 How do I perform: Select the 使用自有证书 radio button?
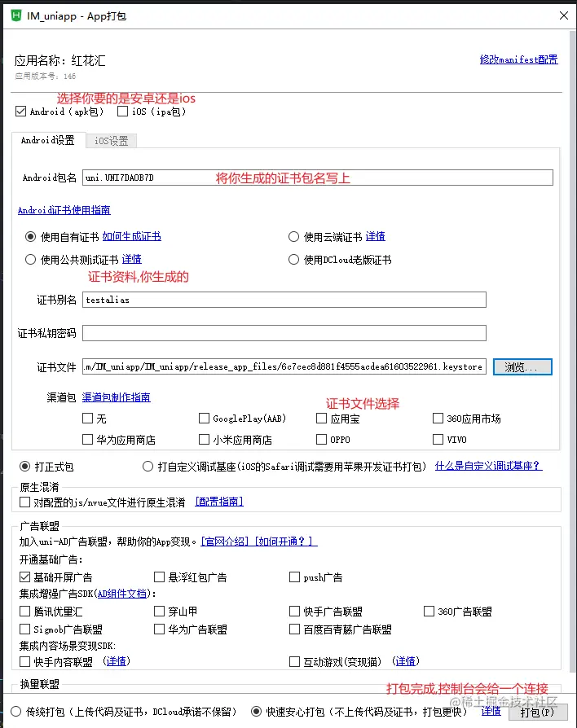pos(31,237)
